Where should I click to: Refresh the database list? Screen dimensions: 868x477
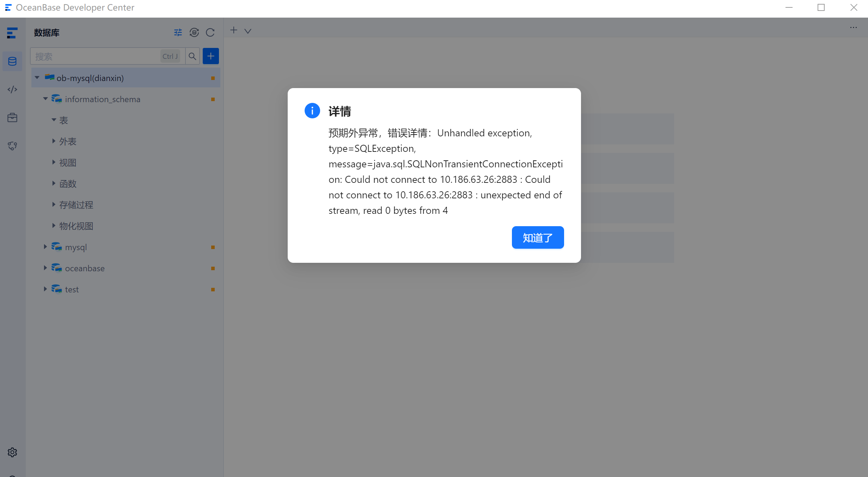(210, 32)
